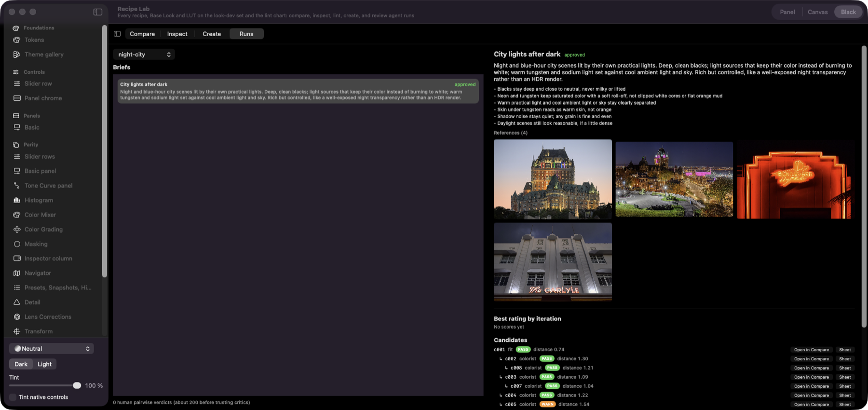This screenshot has height=410, width=868.
Task: Click the Lens Corrections icon
Action: pyautogui.click(x=17, y=317)
